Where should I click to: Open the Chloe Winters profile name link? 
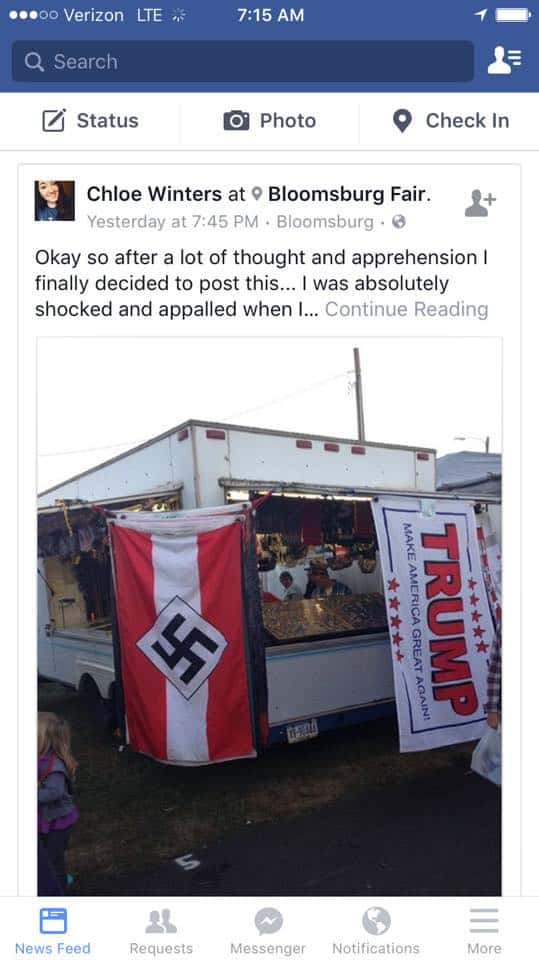tap(154, 194)
